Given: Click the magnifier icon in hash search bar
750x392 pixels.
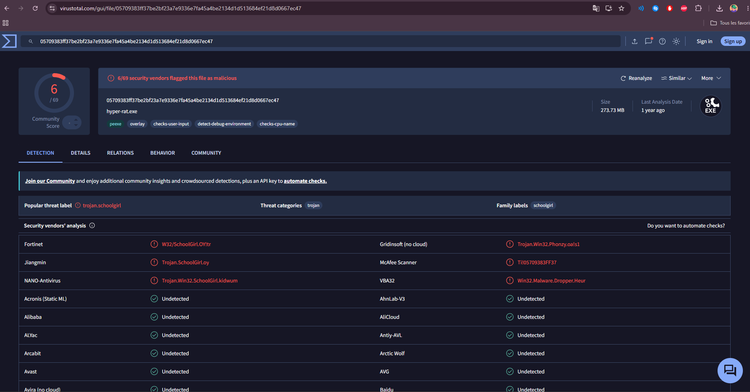Looking at the screenshot, I should pyautogui.click(x=31, y=42).
